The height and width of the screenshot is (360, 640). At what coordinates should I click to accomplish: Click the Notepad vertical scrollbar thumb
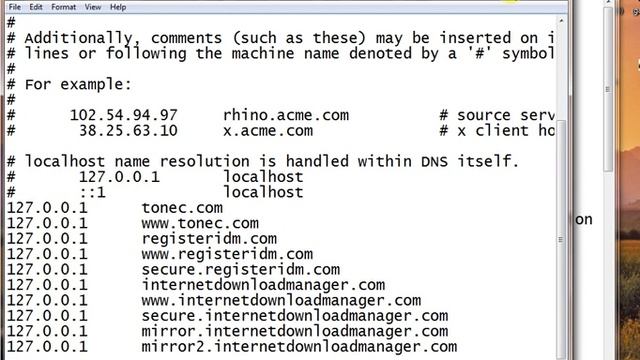[561, 239]
